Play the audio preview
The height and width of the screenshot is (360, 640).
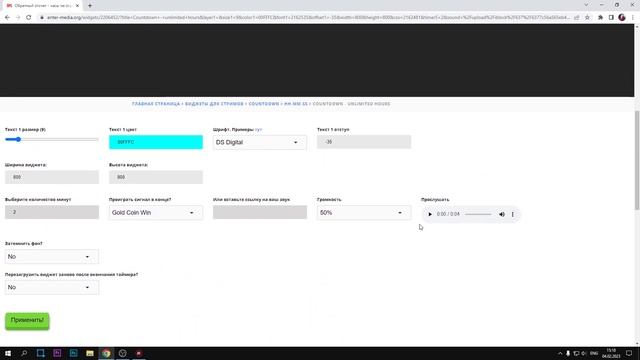coord(430,214)
